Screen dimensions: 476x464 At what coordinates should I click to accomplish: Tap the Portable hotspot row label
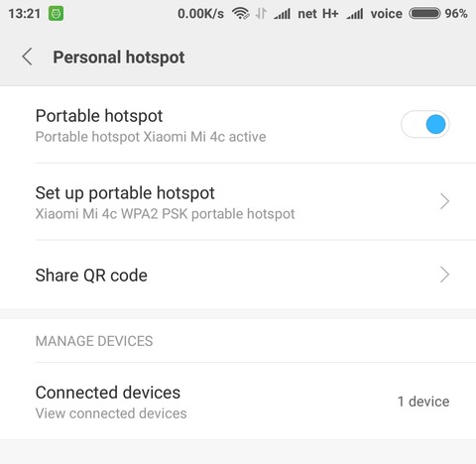point(99,116)
